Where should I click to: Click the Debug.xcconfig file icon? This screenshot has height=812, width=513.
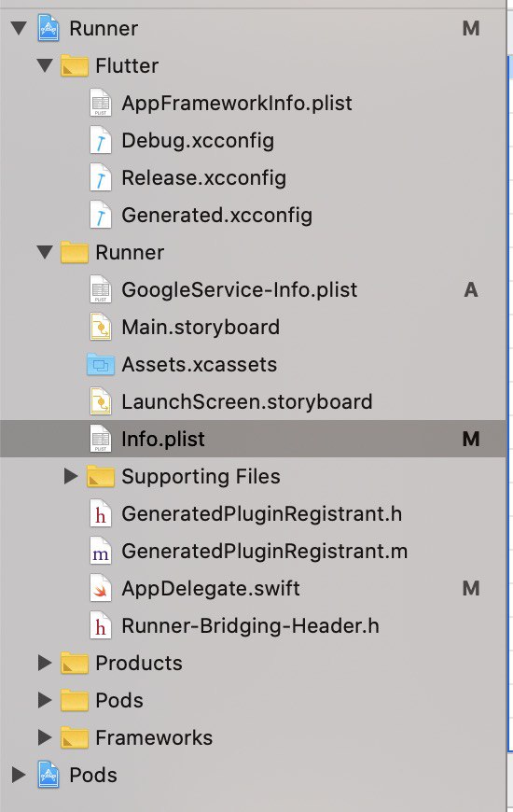pos(101,140)
